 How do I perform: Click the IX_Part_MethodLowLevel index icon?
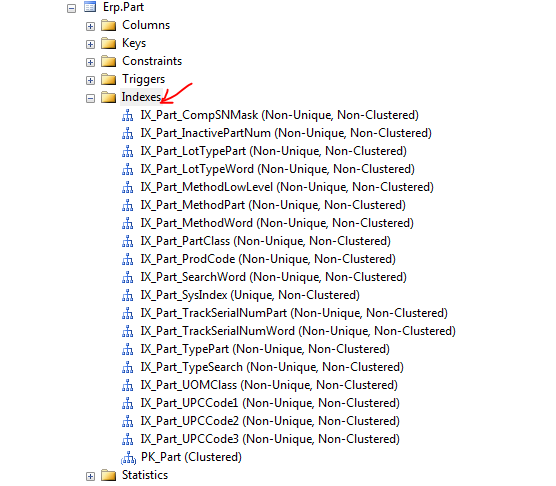click(128, 188)
